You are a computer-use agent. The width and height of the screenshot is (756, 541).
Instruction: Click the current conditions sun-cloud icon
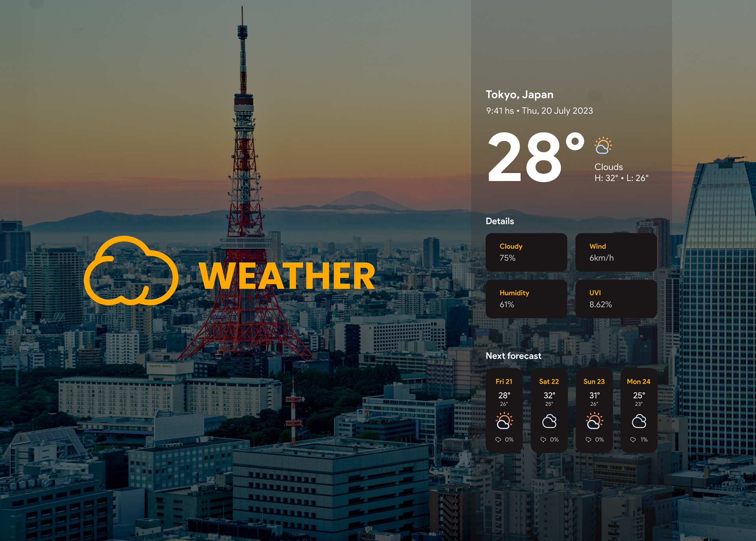coord(603,146)
